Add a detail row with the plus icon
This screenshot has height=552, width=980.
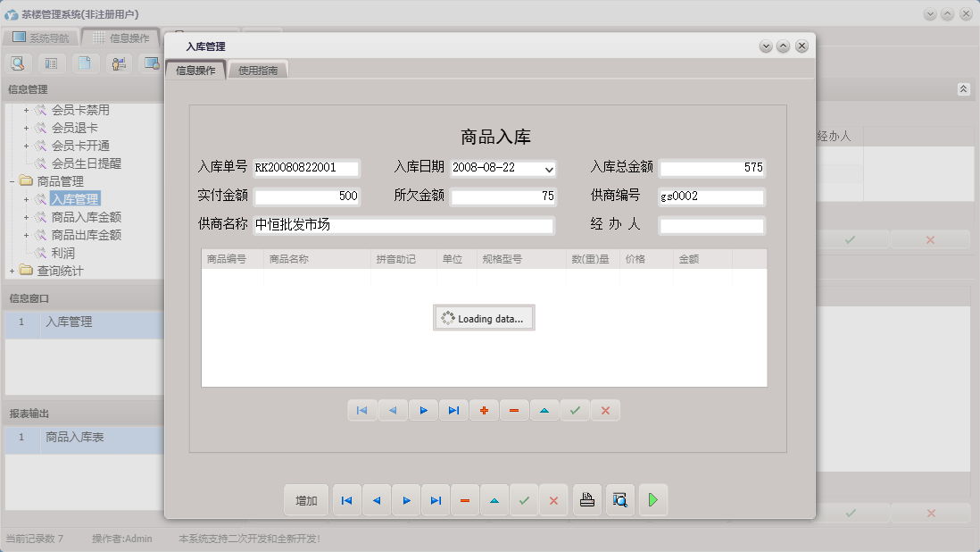(x=484, y=410)
